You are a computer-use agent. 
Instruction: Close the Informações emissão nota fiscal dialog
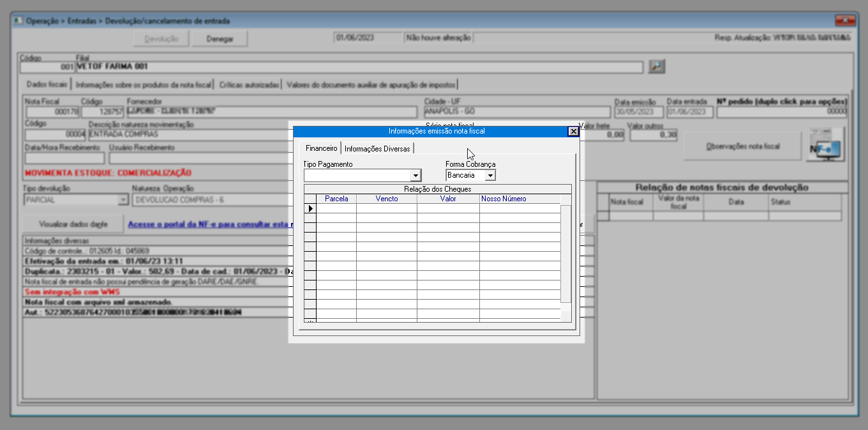click(573, 131)
